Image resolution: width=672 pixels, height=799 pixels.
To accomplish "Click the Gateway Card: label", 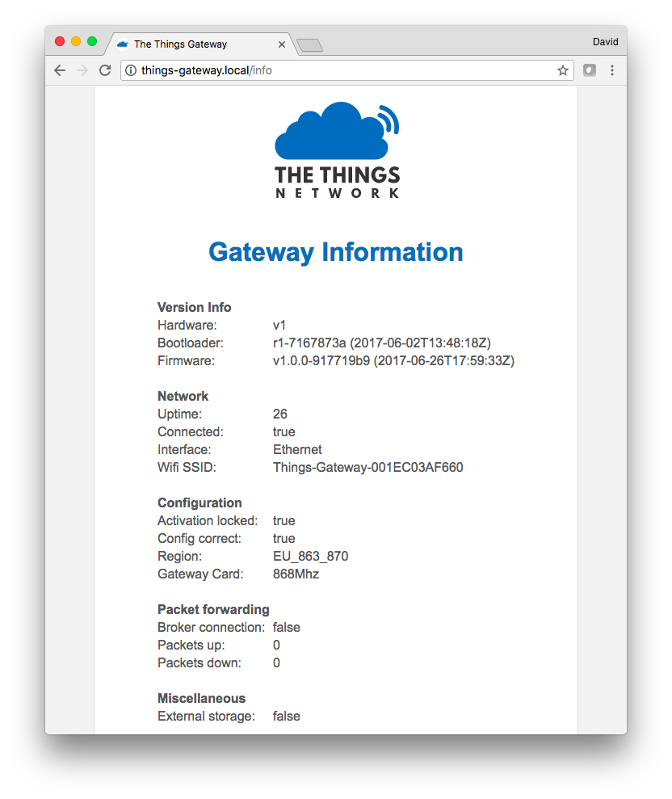I will click(200, 574).
